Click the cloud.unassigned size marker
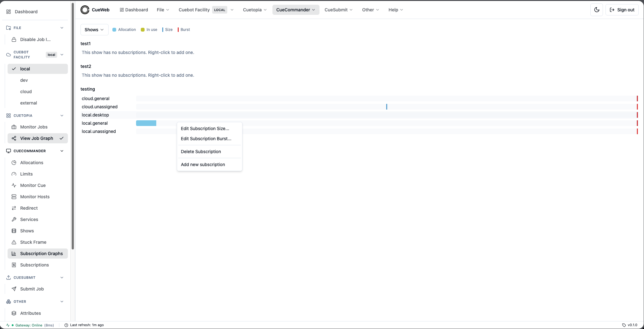 387,107
